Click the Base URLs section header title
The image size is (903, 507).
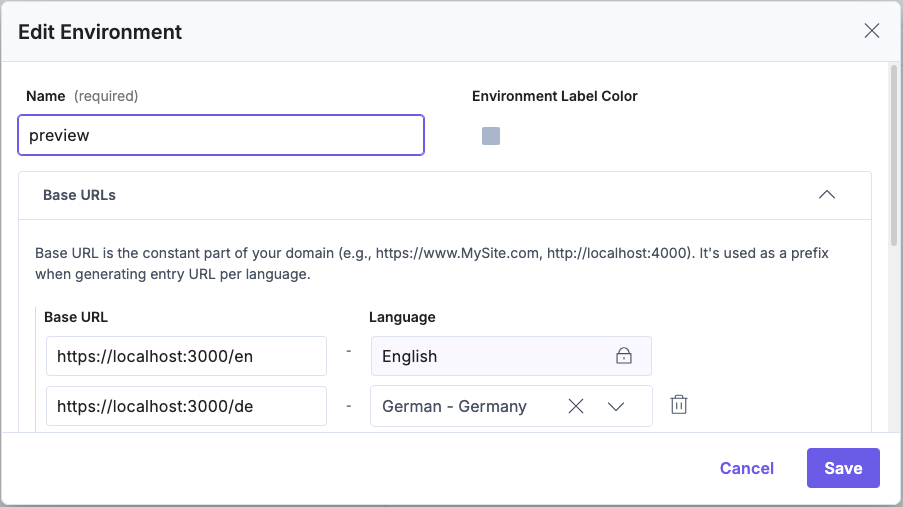pyautogui.click(x=79, y=195)
